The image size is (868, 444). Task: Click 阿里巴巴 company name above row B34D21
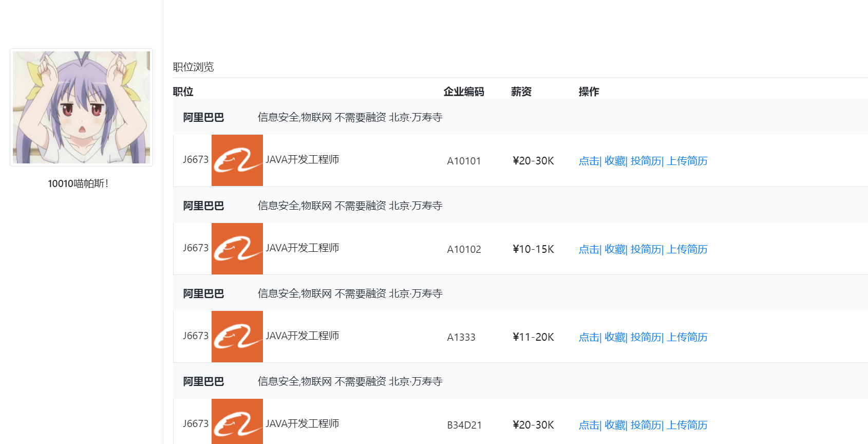[203, 381]
